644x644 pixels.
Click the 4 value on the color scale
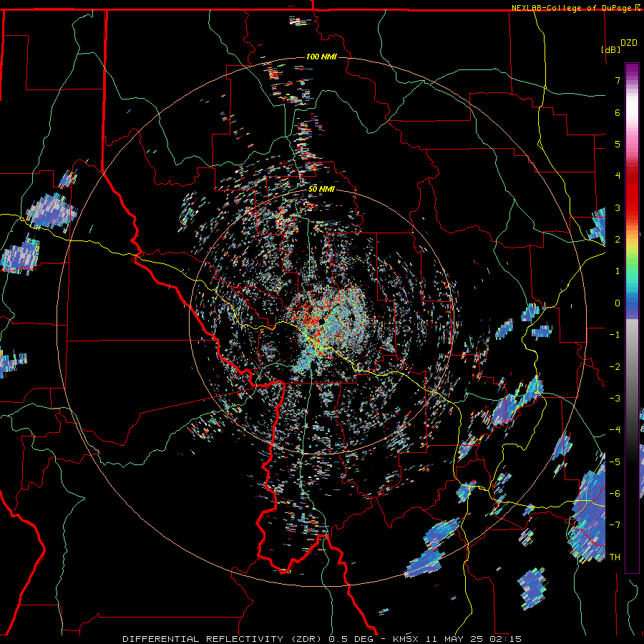(618, 176)
